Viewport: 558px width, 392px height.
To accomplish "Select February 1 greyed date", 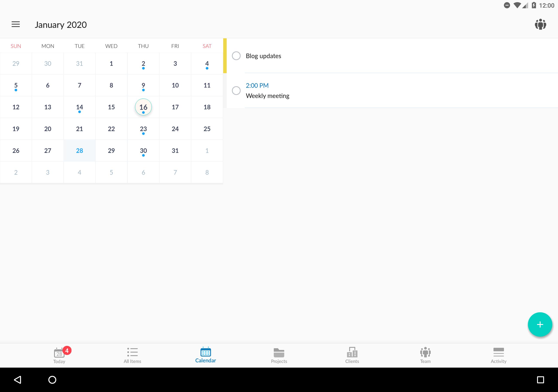I will pyautogui.click(x=207, y=150).
